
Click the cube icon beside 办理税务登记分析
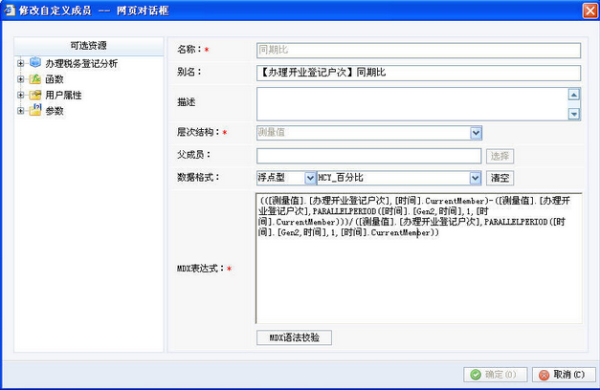tap(35, 62)
